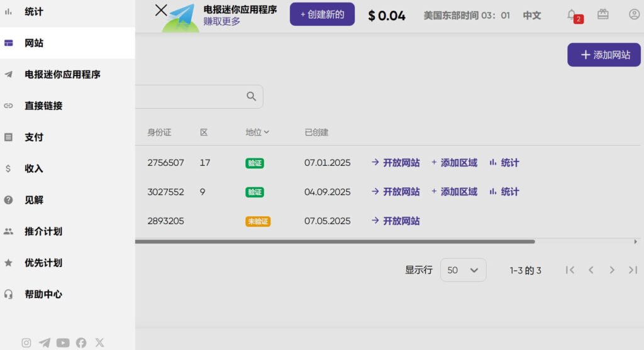Sort by the 地位 column header arrow
Viewport: 644px width, 350px height.
[x=266, y=133]
